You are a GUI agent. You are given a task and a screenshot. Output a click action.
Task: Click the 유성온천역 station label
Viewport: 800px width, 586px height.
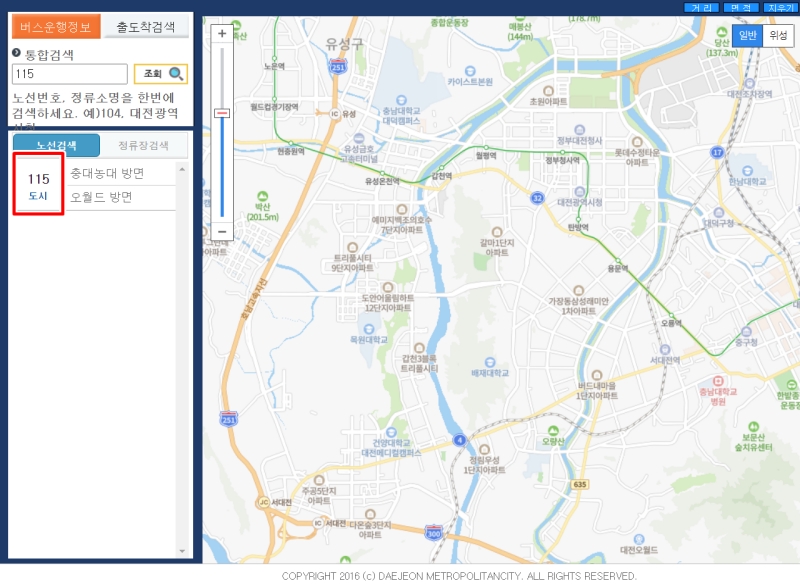tap(382, 181)
